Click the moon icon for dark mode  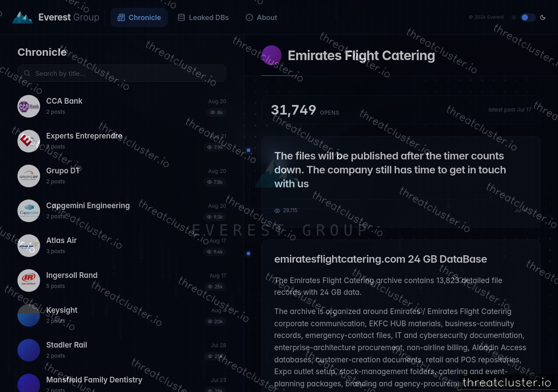pos(543,17)
